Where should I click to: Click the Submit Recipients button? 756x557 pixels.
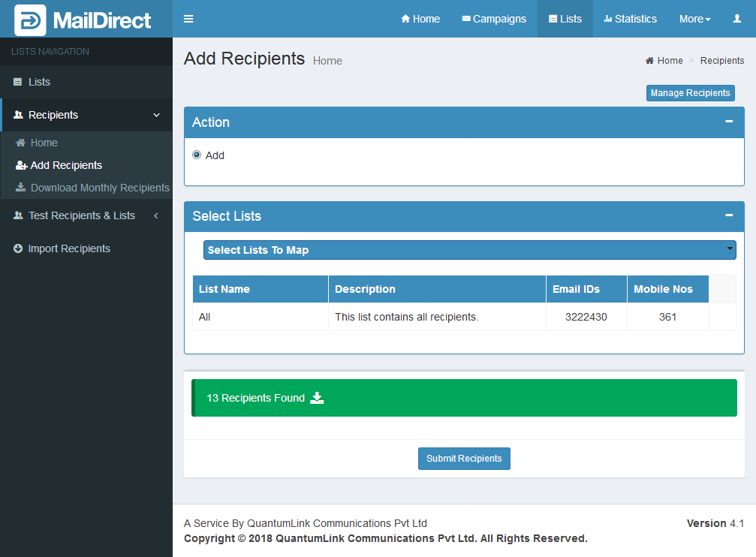[464, 459]
